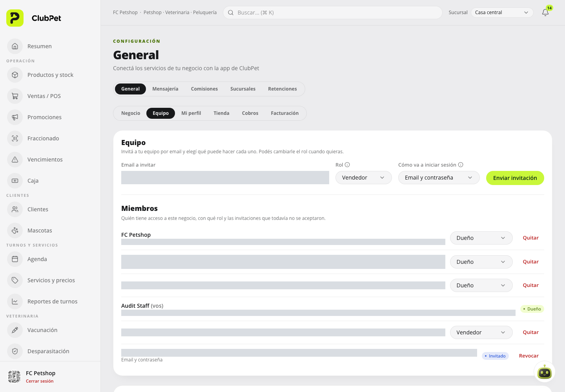The height and width of the screenshot is (392, 565).
Task: Focus the Email a invitar input field
Action: (225, 178)
